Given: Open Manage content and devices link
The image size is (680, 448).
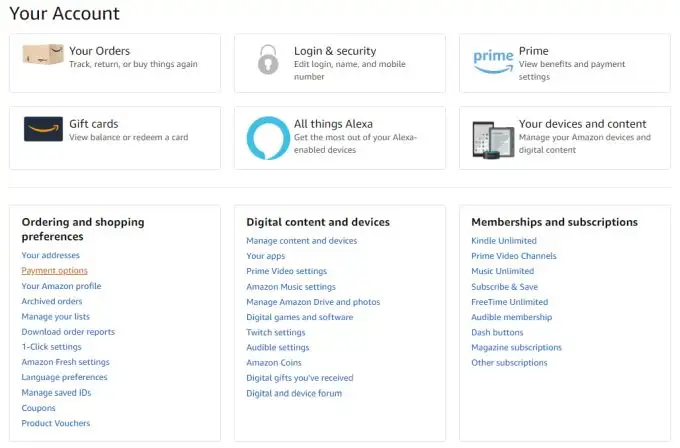Looking at the screenshot, I should tap(301, 241).
